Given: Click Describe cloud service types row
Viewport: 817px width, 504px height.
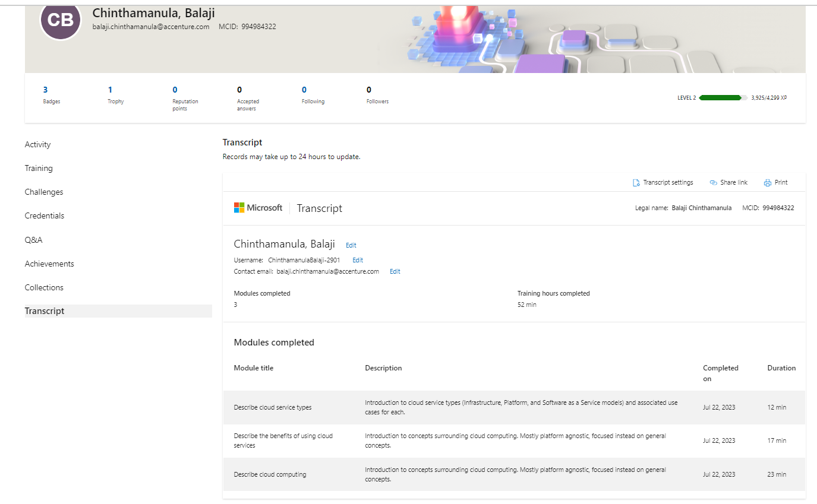Looking at the screenshot, I should pyautogui.click(x=515, y=407).
